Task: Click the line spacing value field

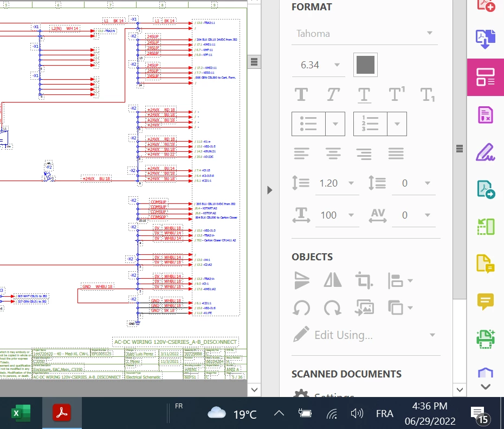Action: point(329,183)
